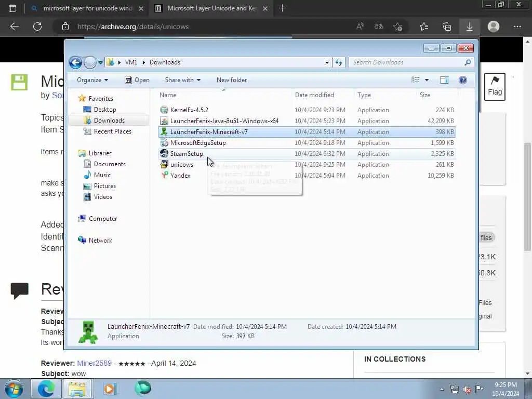Click New folder button

(232, 80)
